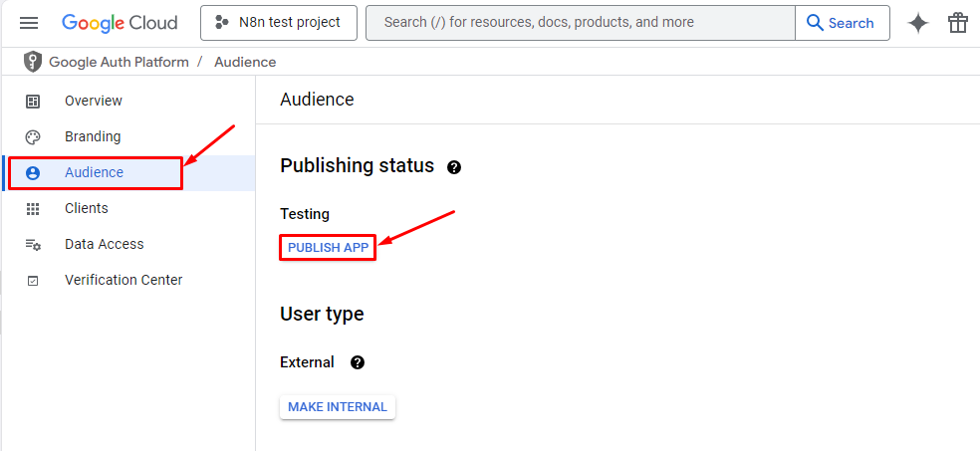980x451 pixels.
Task: Click the search resources input field
Action: click(x=580, y=23)
